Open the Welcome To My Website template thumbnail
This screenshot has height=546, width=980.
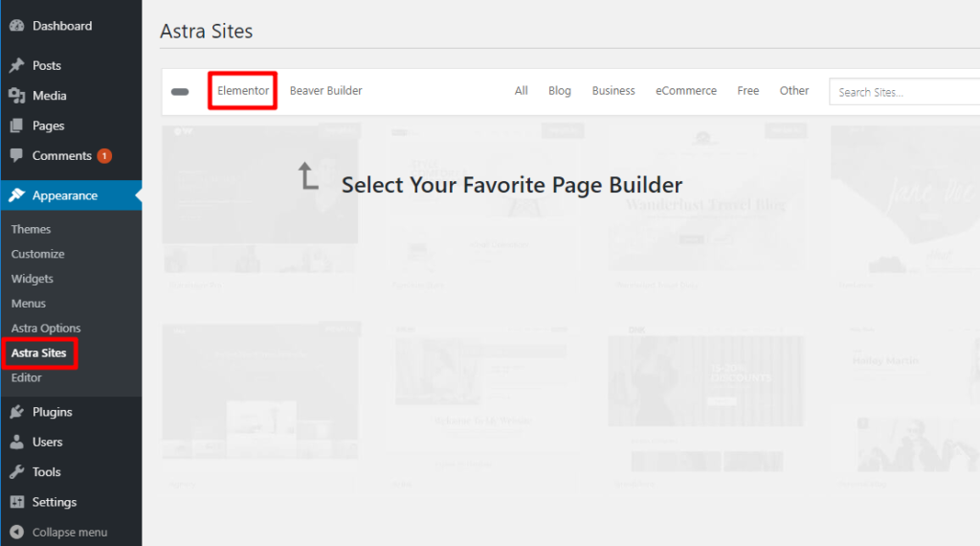tap(483, 398)
